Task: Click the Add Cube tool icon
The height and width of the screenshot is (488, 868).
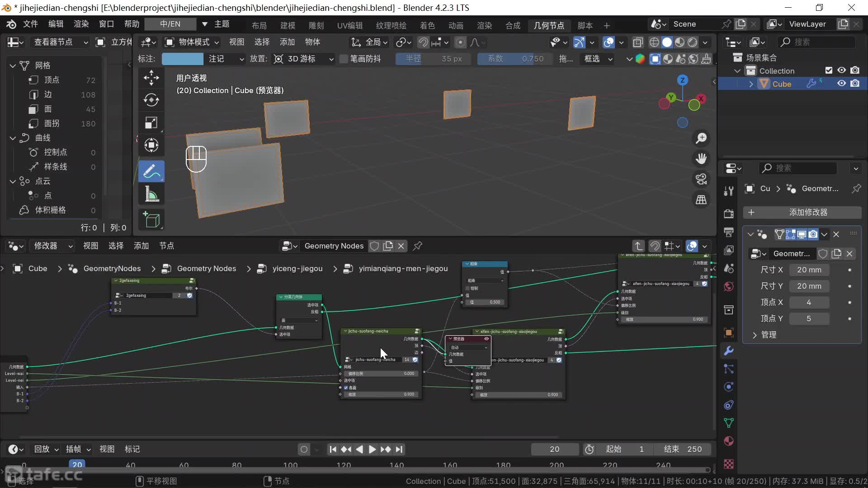Action: pyautogui.click(x=151, y=220)
